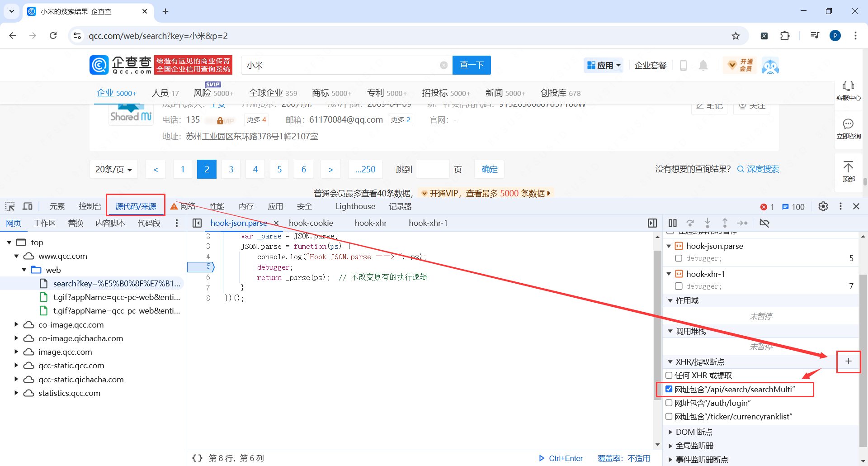868x466 pixels.
Task: Click the Step debugger icon
Action: pos(742,223)
